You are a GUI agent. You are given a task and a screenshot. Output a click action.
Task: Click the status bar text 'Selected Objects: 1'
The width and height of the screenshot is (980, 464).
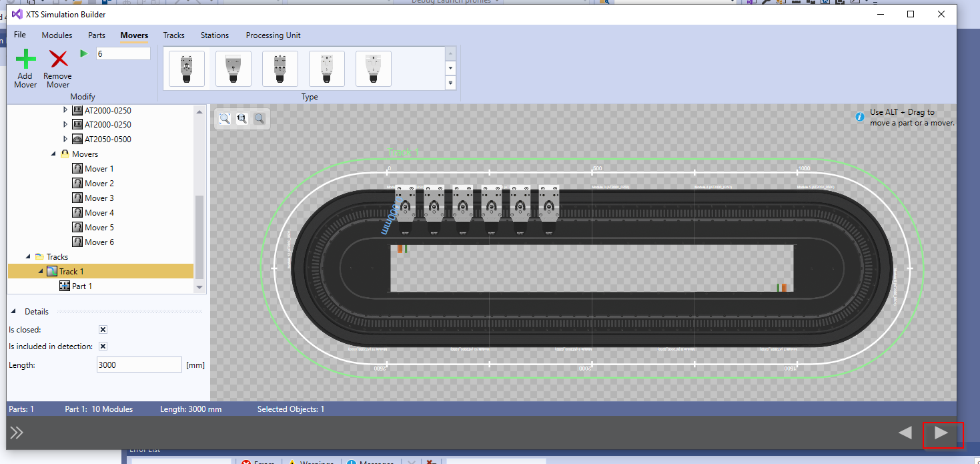pyautogui.click(x=291, y=409)
